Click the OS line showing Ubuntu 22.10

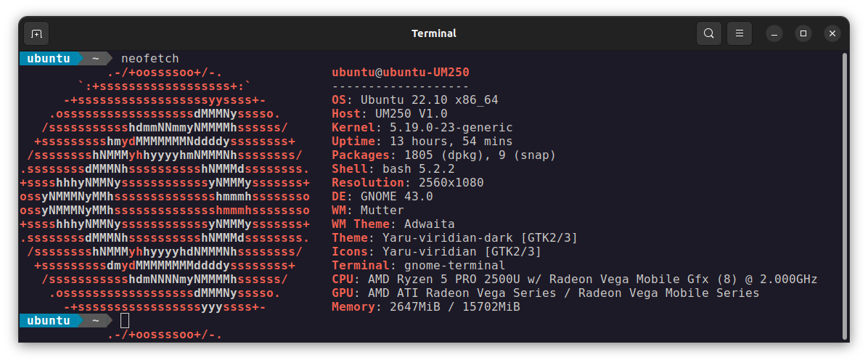pyautogui.click(x=414, y=100)
